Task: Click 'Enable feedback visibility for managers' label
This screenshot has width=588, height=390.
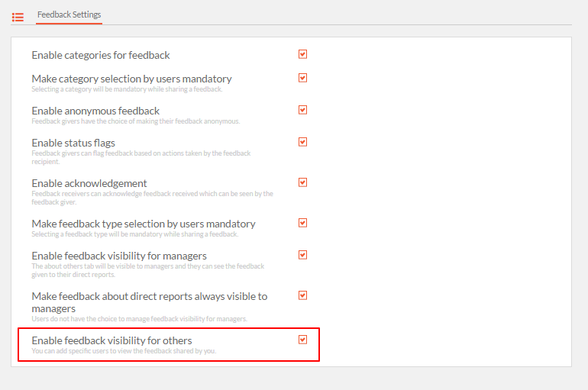Action: click(119, 256)
